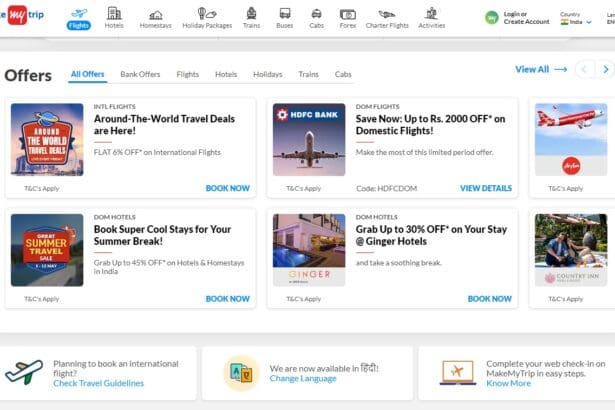This screenshot has width=615, height=410.
Task: Click T&C's Apply under Ginger Hotels offer
Action: pyautogui.click(x=304, y=299)
